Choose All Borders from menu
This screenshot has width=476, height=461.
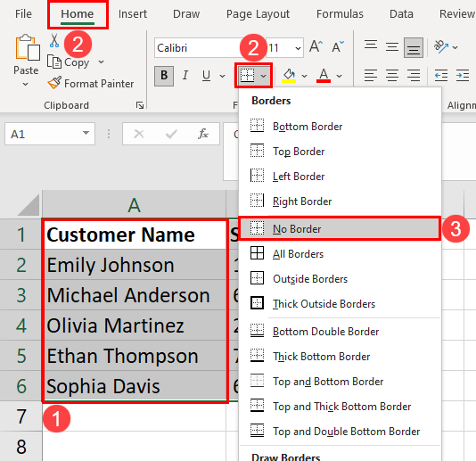[340, 253]
